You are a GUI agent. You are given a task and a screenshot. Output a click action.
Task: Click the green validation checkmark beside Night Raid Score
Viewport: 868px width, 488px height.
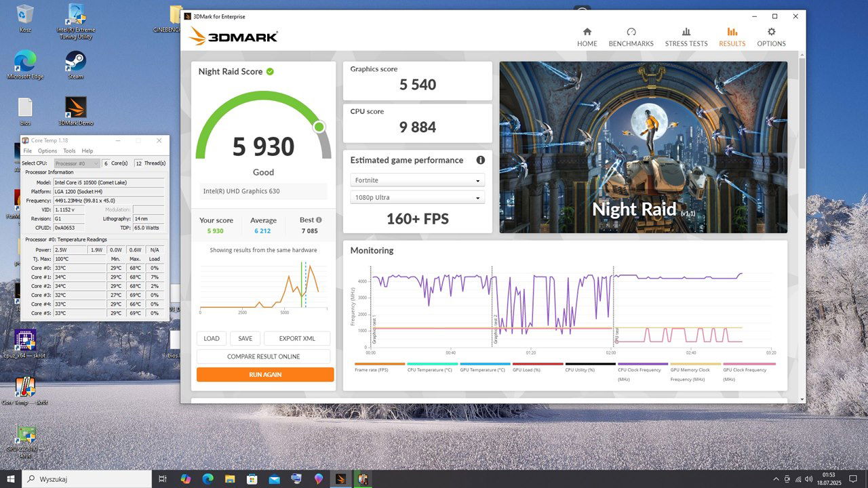click(x=270, y=71)
